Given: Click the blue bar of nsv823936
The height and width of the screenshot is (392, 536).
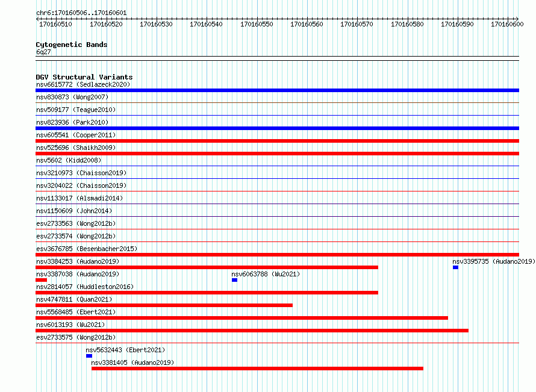Looking at the screenshot, I should tap(277, 128).
